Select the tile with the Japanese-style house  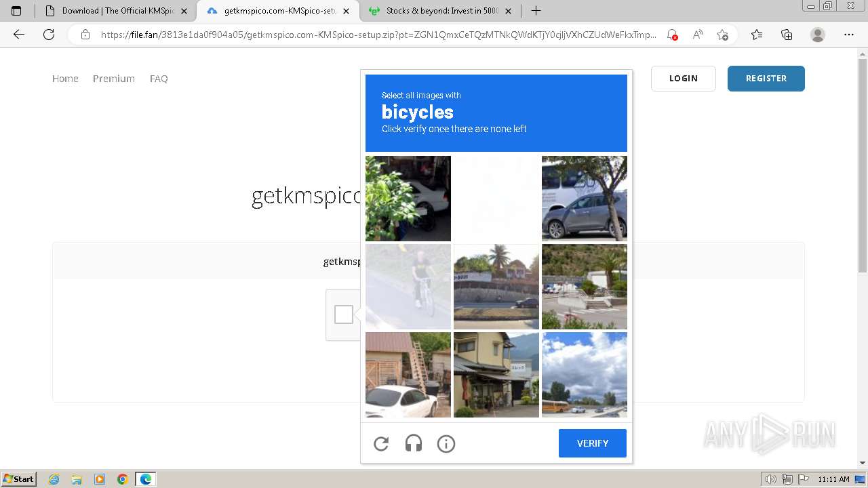point(496,375)
